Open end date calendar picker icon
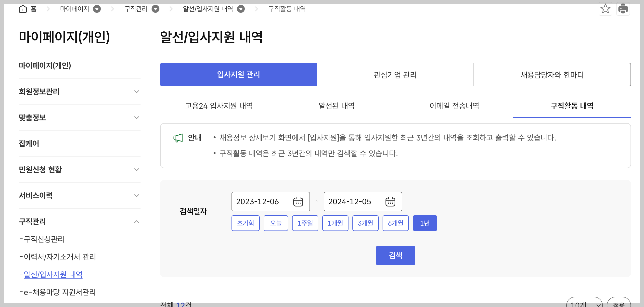 coord(390,202)
